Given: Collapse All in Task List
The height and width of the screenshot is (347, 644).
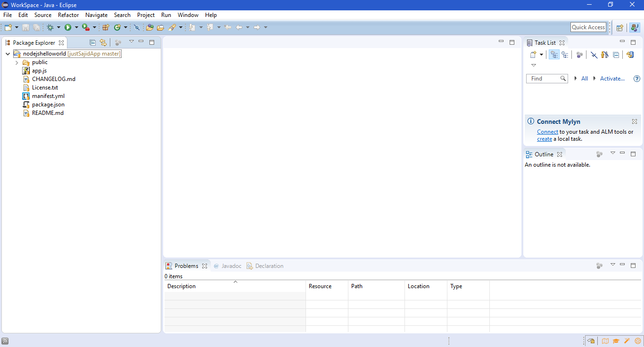Looking at the screenshot, I should (x=616, y=55).
